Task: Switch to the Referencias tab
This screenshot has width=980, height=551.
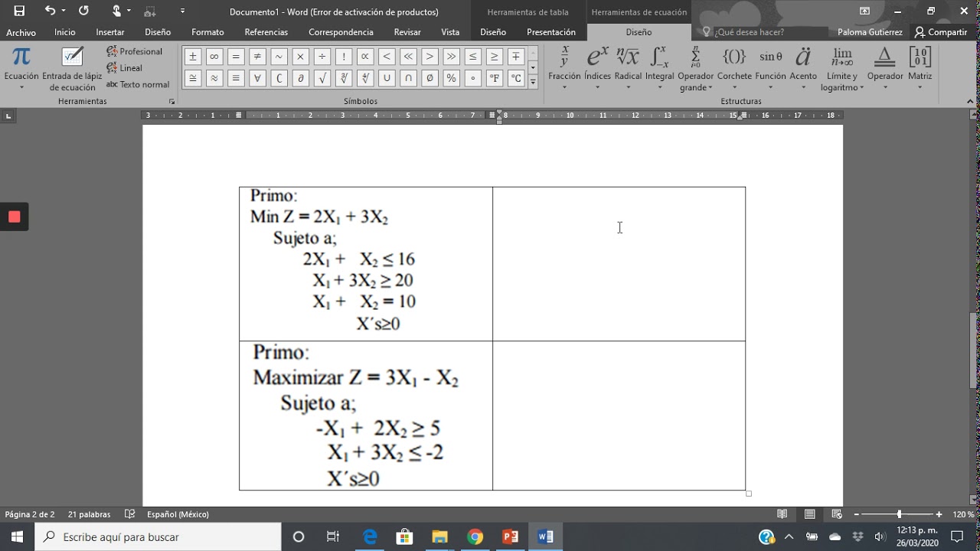Action: (x=266, y=32)
